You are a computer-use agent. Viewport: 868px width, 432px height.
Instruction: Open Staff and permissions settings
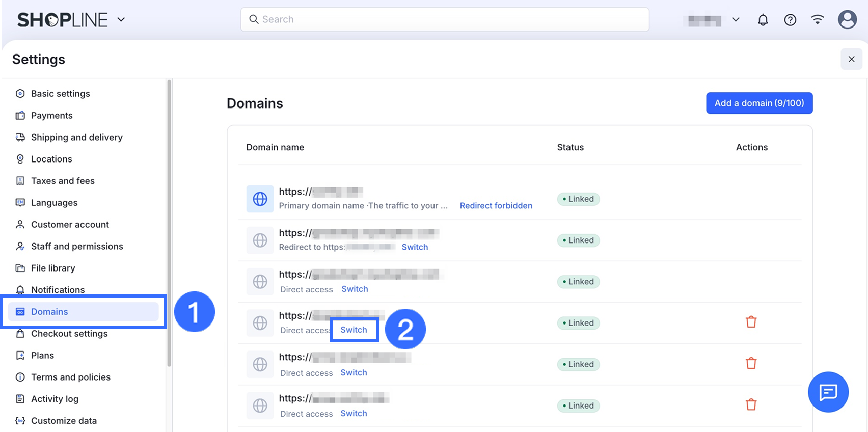[x=77, y=247]
